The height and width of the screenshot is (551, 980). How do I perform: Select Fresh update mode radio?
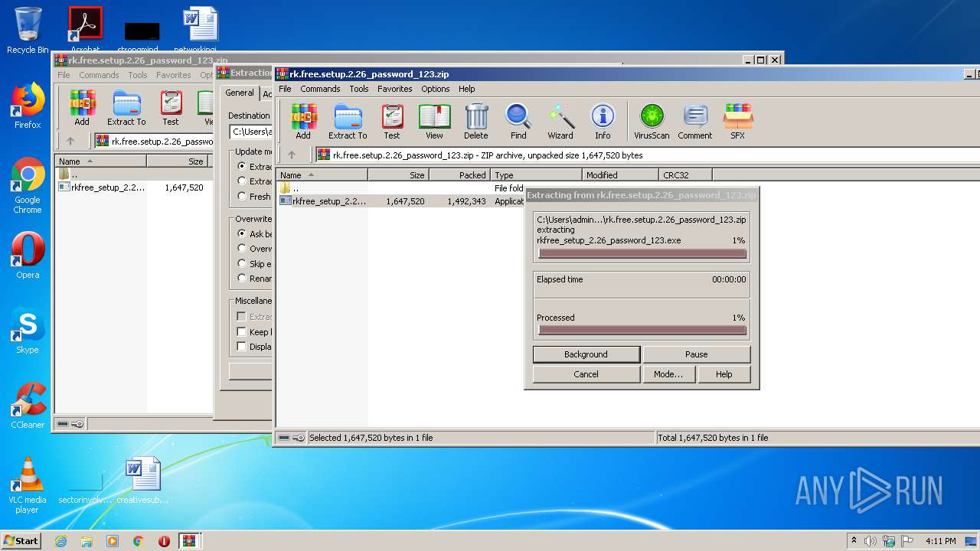[242, 196]
